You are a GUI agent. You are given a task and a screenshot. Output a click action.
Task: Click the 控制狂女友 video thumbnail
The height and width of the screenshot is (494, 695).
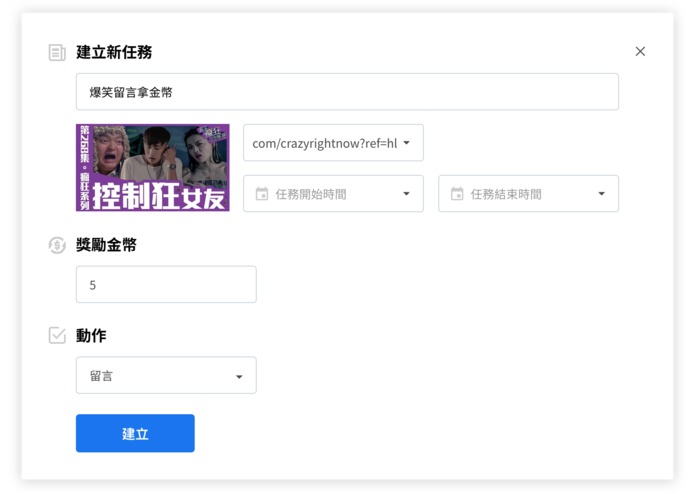point(152,167)
